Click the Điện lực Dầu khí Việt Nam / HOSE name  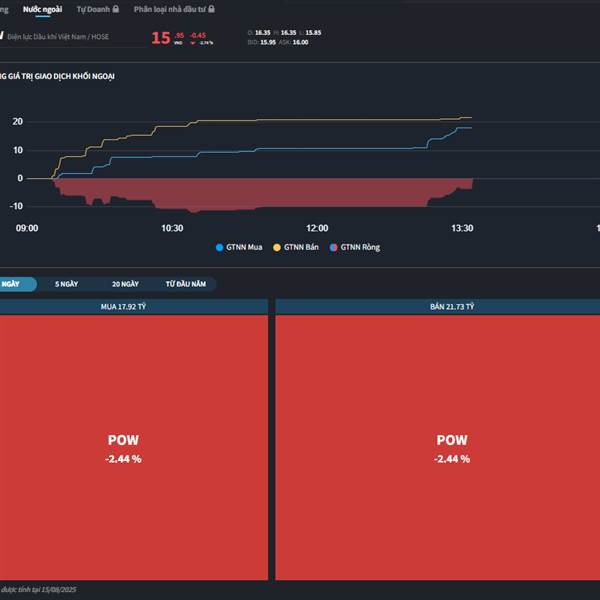tap(58, 37)
